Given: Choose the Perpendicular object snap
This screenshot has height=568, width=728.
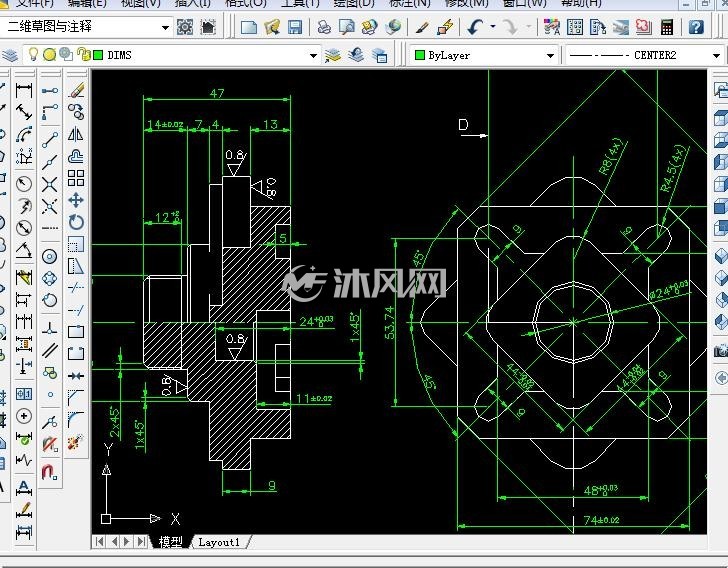Looking at the screenshot, I should [50, 328].
